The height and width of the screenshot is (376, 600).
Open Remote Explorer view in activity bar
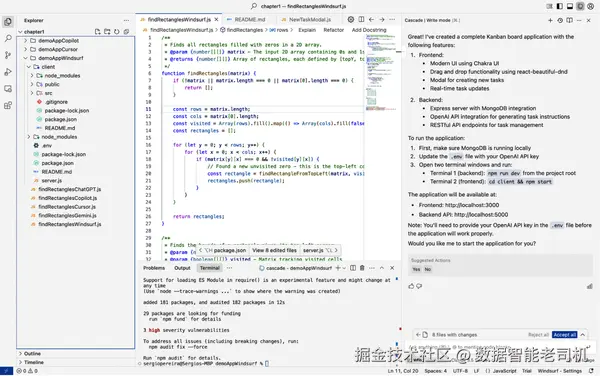click(8, 89)
